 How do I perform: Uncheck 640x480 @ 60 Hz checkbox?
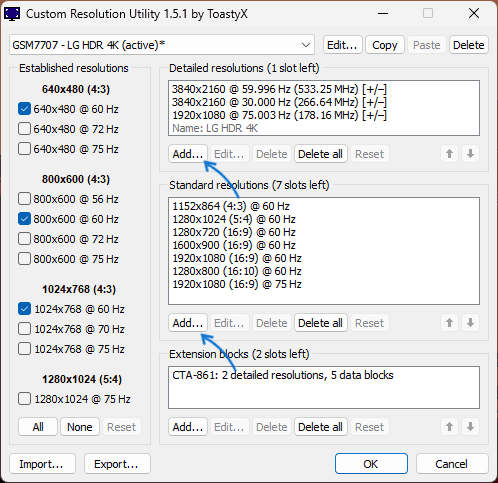pos(24,109)
